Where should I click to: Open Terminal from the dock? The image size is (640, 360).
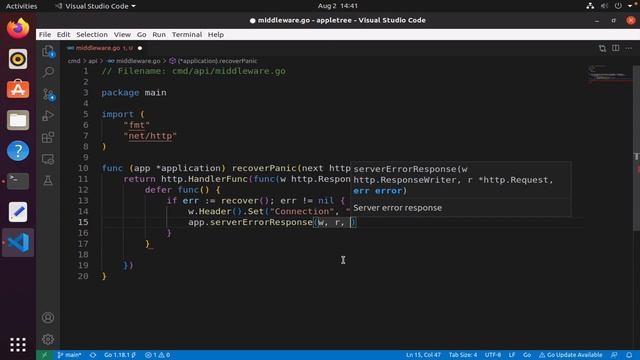tap(18, 181)
